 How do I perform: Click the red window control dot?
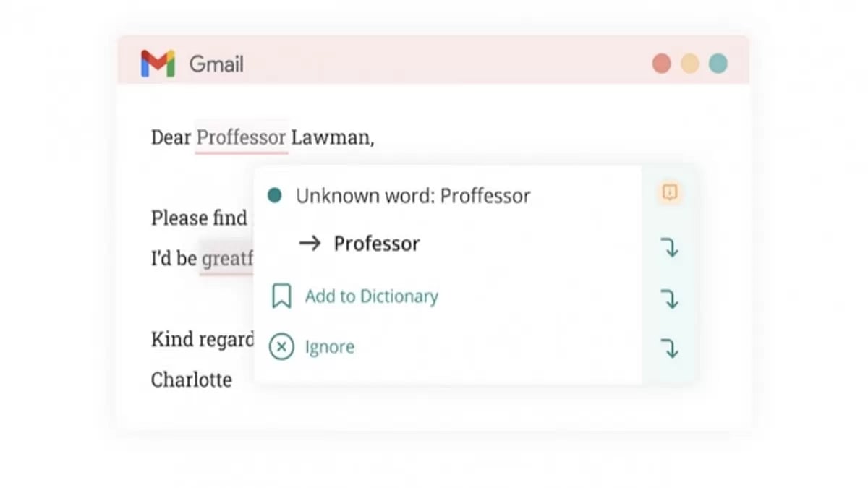660,63
